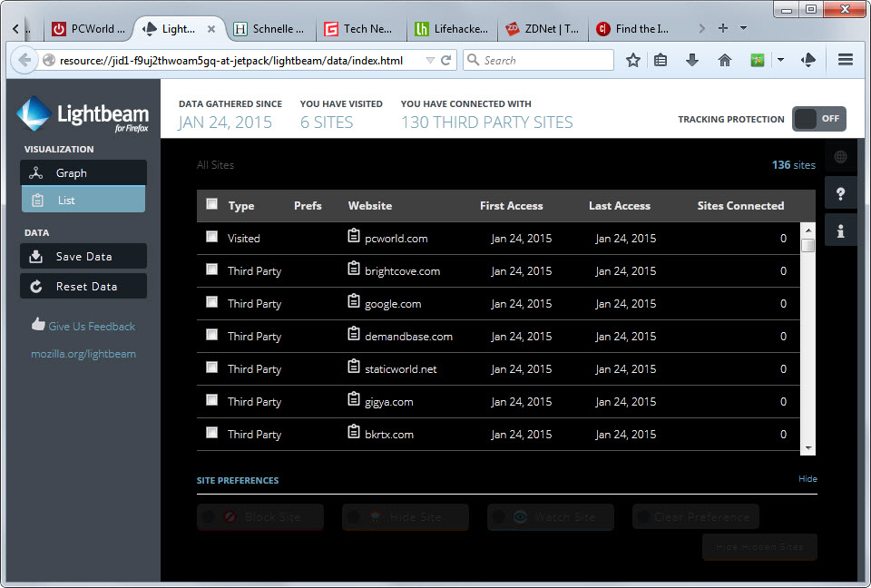Click the clipboard icon beside staticworld.net
Viewport: 871px width, 588px height.
click(x=354, y=367)
